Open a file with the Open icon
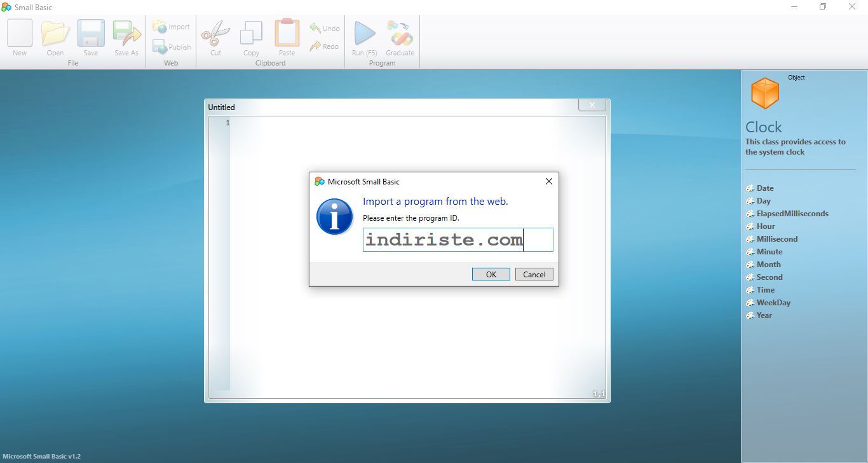868x463 pixels. [55, 33]
